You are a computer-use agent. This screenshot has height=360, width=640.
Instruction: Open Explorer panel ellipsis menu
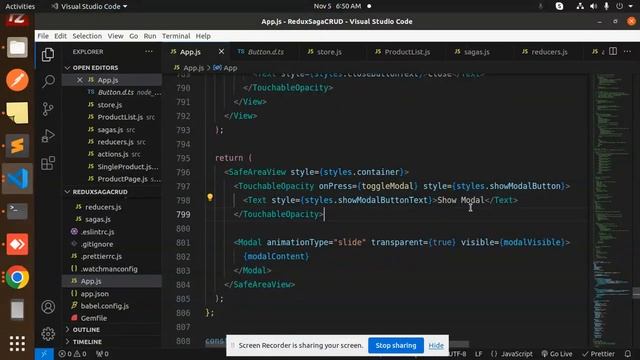pos(149,51)
